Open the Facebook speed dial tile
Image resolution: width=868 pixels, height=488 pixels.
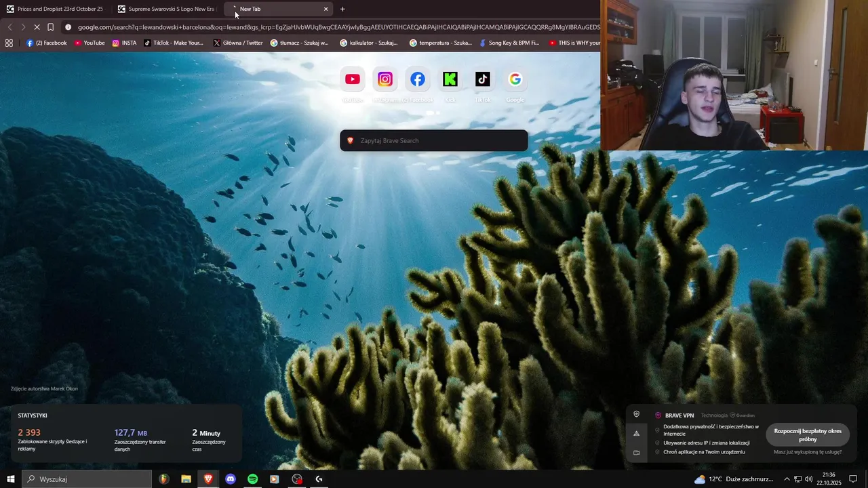418,79
